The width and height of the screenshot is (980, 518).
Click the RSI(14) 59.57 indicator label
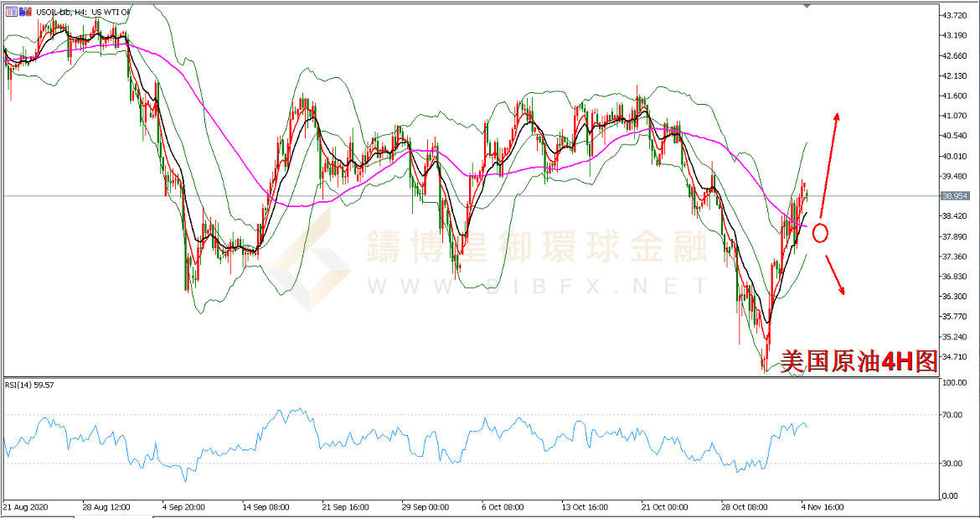[x=30, y=385]
